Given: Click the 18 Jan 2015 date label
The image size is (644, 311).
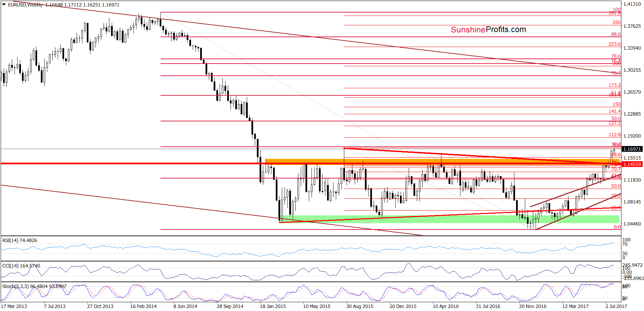Looking at the screenshot, I should [273, 306].
